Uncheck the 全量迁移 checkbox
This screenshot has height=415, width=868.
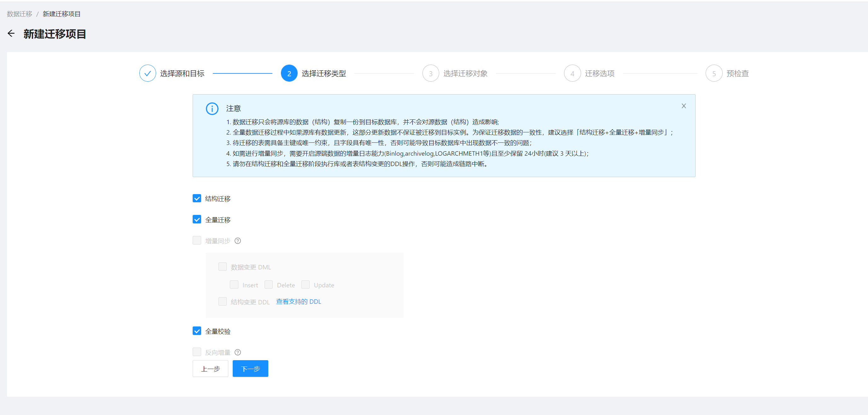pyautogui.click(x=197, y=220)
